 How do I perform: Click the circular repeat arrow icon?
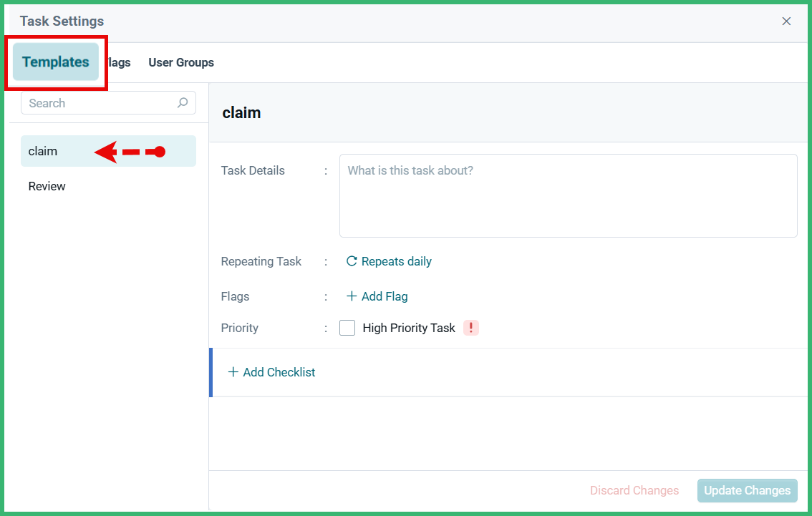(x=352, y=261)
